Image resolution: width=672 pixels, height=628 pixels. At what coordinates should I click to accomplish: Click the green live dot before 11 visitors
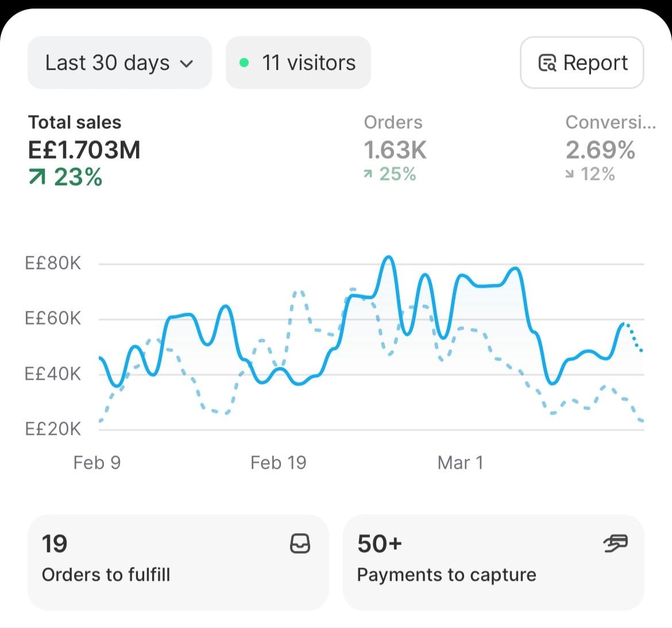pyautogui.click(x=244, y=63)
